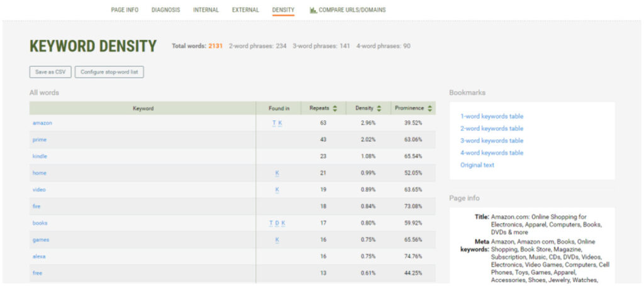Click the 0.61% density cell for free
The height and width of the screenshot is (286, 644).
coord(368,273)
